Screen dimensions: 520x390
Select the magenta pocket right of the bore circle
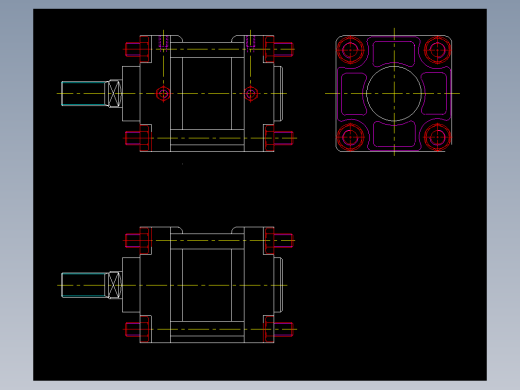coord(434,94)
